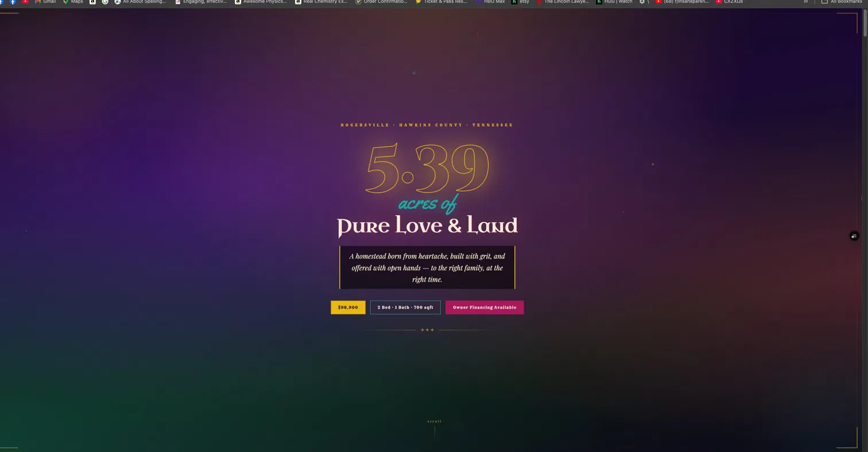Open the Facebook bookmark icon

(13, 2)
